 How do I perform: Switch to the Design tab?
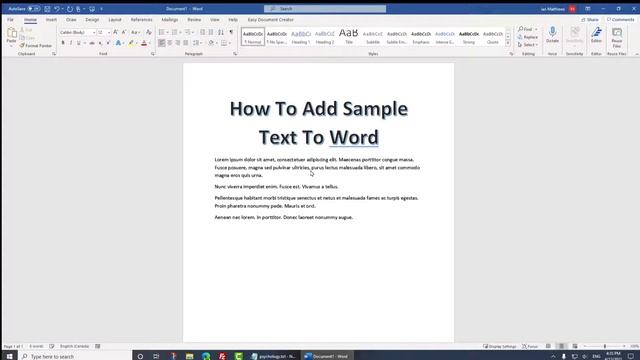92,20
